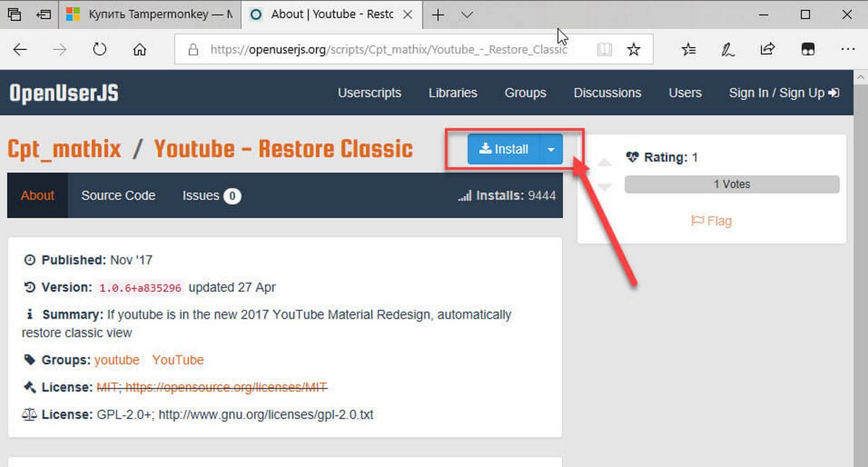Click the Rating: 1 label
Viewport: 868px width, 467px height.
(662, 157)
